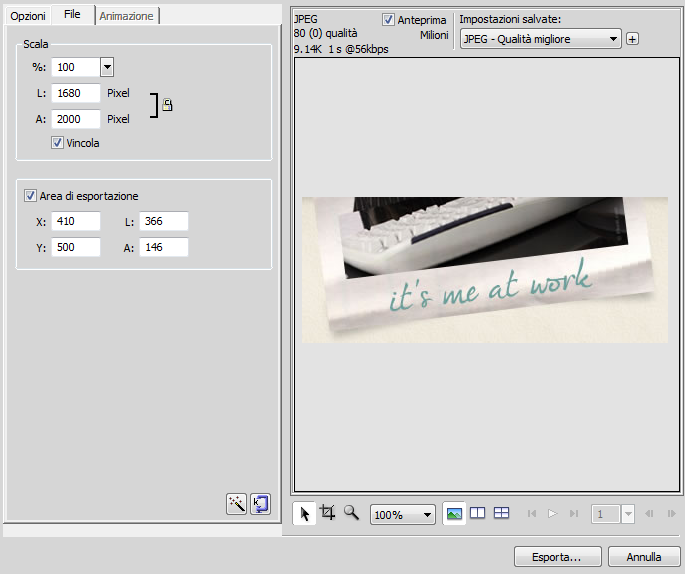The width and height of the screenshot is (685, 574).
Task: Open Impostazioni salvate JPEG dropdown
Action: pyautogui.click(x=541, y=39)
